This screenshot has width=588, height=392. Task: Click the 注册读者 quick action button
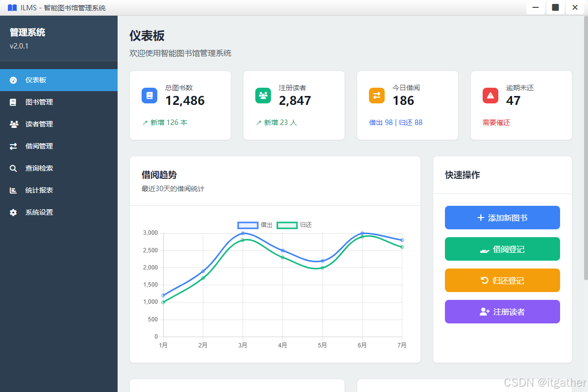502,312
